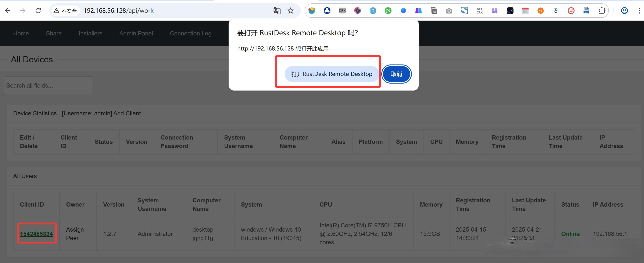
Task: Open the Chrome three-dot menu
Action: click(640, 11)
